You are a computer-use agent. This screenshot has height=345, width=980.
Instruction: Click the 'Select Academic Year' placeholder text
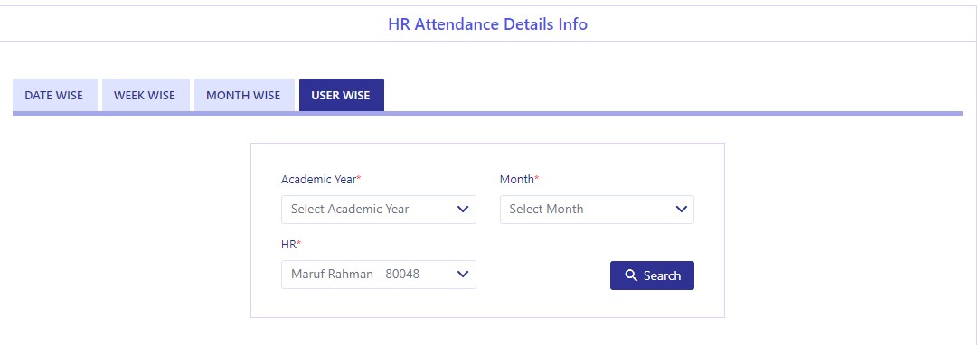[350, 209]
